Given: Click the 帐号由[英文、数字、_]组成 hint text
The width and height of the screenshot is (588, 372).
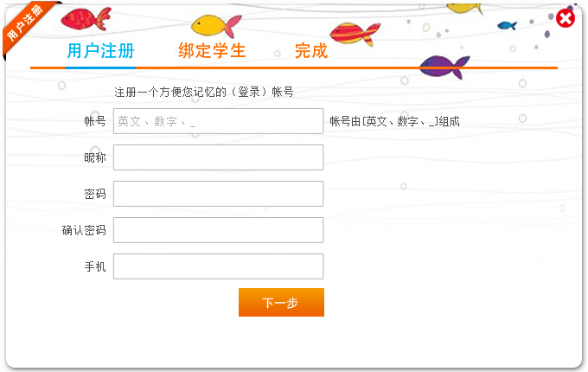Looking at the screenshot, I should tap(394, 122).
